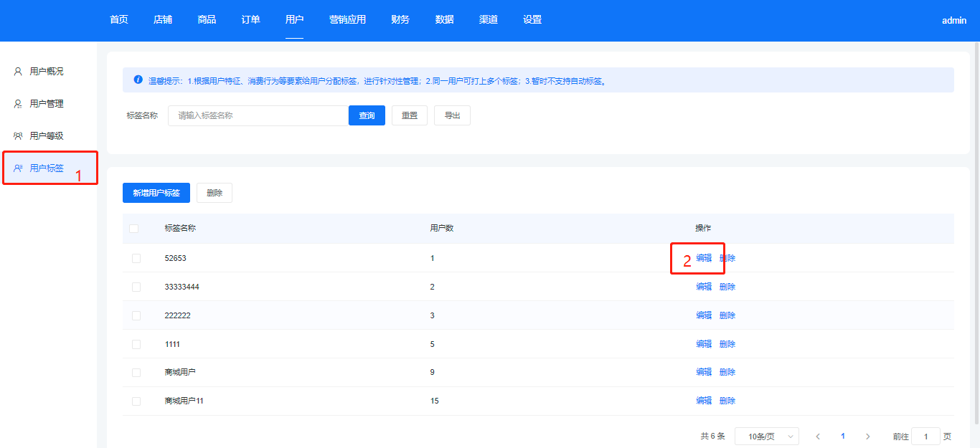The height and width of the screenshot is (448, 980).
Task: Click the 用户标签 sidebar icon
Action: [18, 168]
